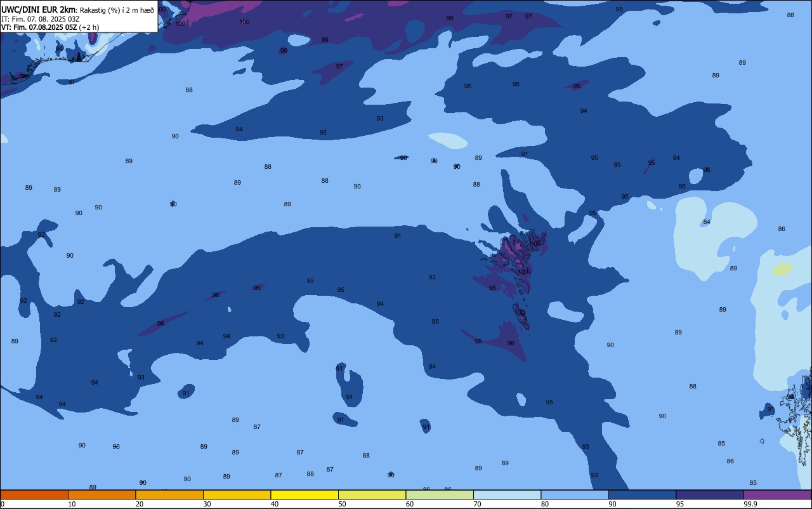The image size is (812, 509).
Task: Select the 80–90 light blue legend swatch
Action: click(575, 494)
